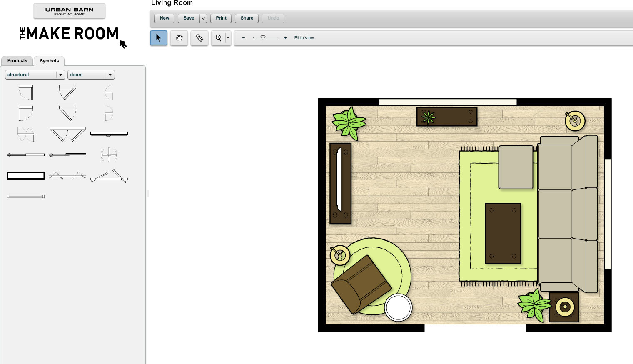Expand the zoom tool options arrow
This screenshot has width=633, height=364.
[228, 38]
